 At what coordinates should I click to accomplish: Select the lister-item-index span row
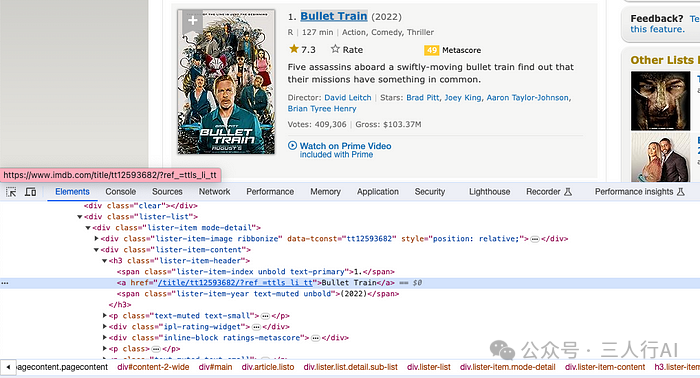tap(256, 272)
